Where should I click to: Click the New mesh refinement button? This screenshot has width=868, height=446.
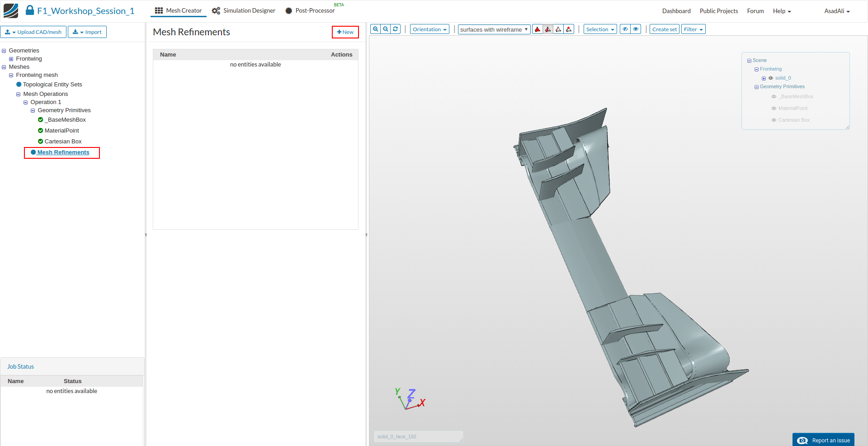(x=345, y=32)
